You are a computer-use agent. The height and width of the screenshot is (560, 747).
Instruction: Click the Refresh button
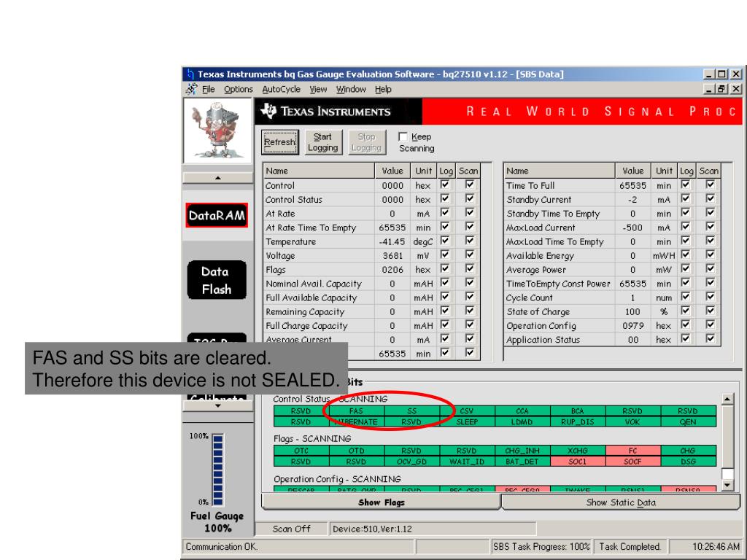pos(280,142)
